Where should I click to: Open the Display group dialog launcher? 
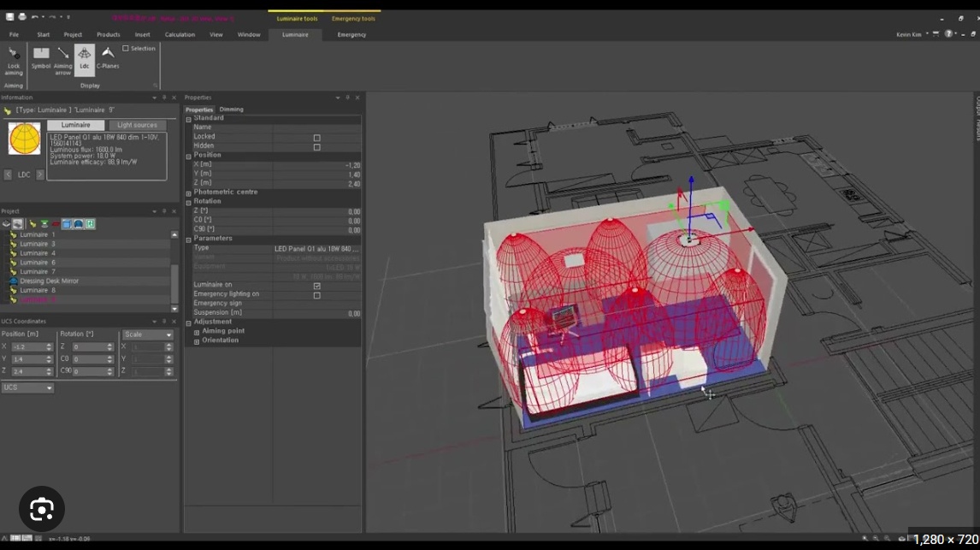156,86
